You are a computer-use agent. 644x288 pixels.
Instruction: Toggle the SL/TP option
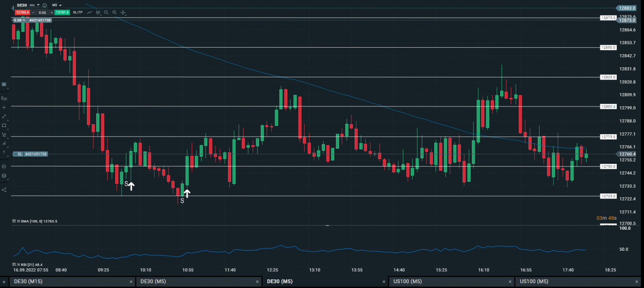[x=78, y=13]
